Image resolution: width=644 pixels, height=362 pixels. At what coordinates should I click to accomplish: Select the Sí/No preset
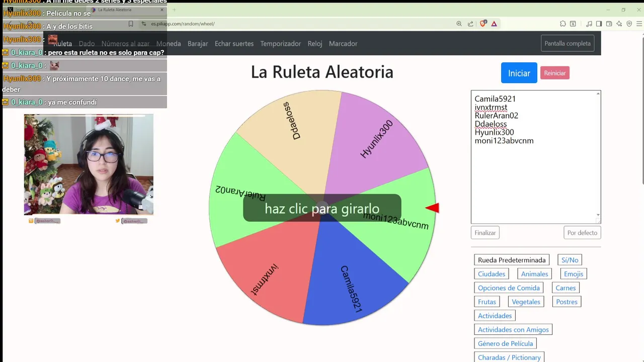click(x=570, y=260)
